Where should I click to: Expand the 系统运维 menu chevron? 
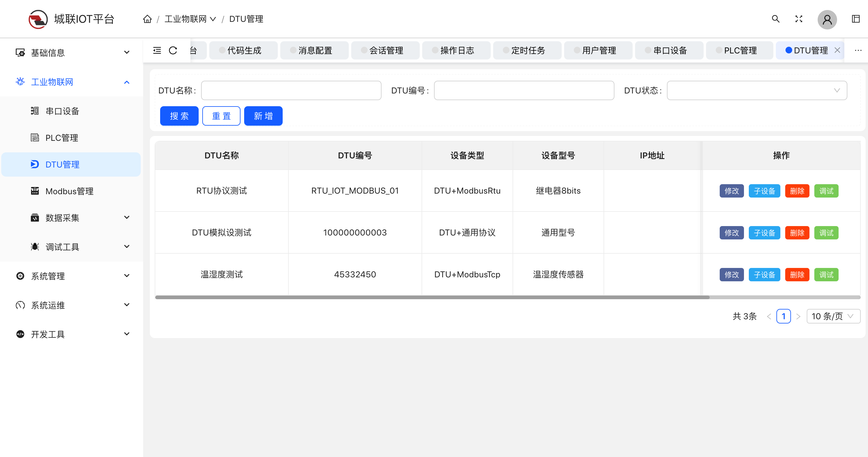point(127,305)
